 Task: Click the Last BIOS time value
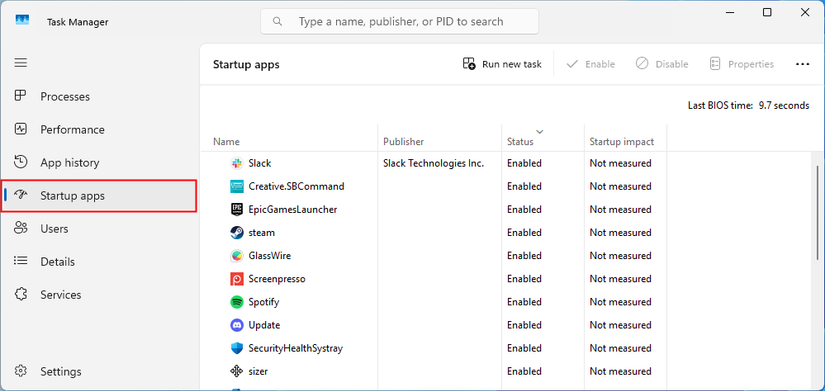[x=784, y=106]
